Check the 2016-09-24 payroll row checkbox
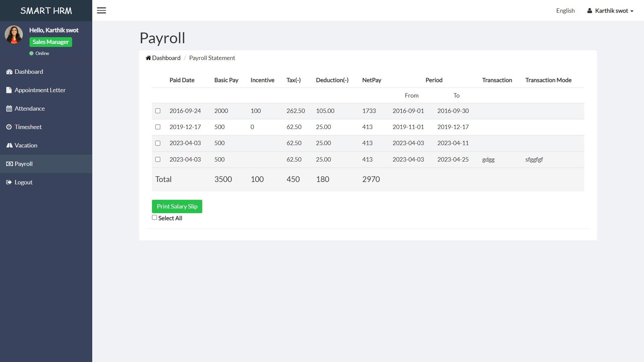The image size is (644, 362). [158, 111]
